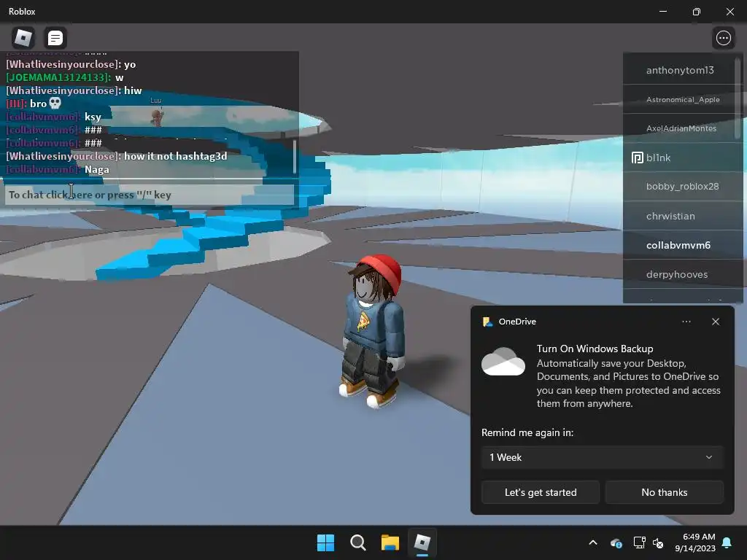Screen dimensions: 747x560
Task: Click the distant character labeled Luu
Action: pos(156,117)
